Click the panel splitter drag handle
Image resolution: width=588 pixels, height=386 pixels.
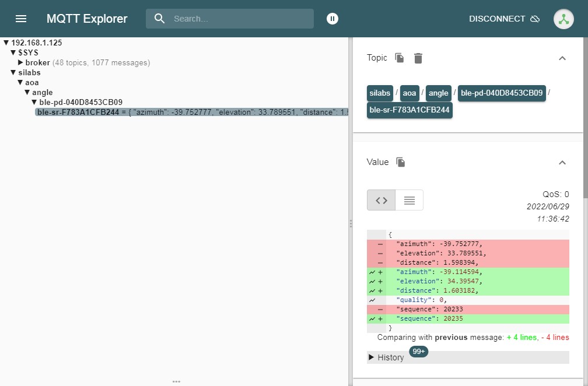coord(351,224)
